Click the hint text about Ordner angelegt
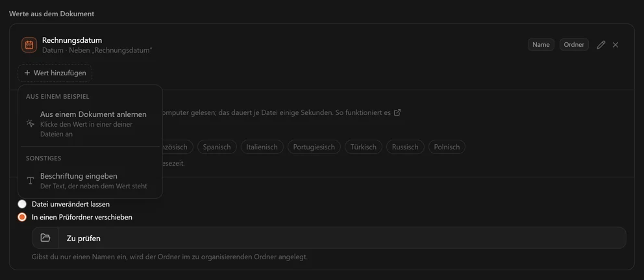 (169, 257)
